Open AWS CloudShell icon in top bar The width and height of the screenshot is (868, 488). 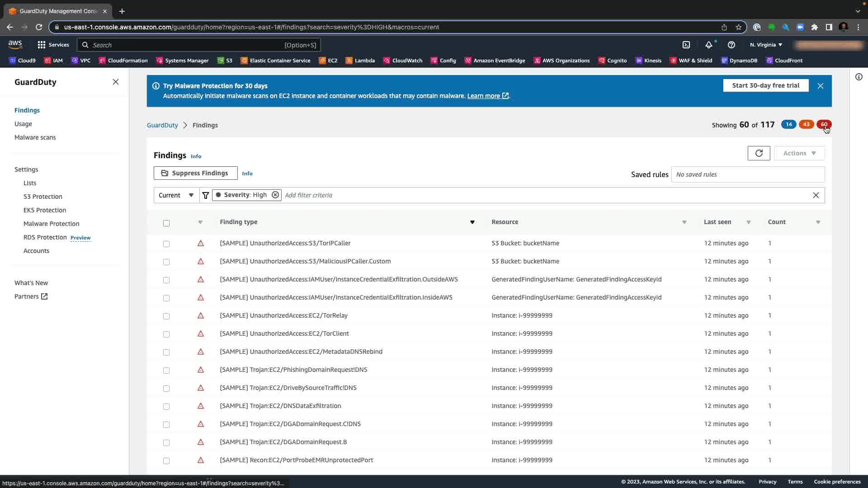click(686, 45)
